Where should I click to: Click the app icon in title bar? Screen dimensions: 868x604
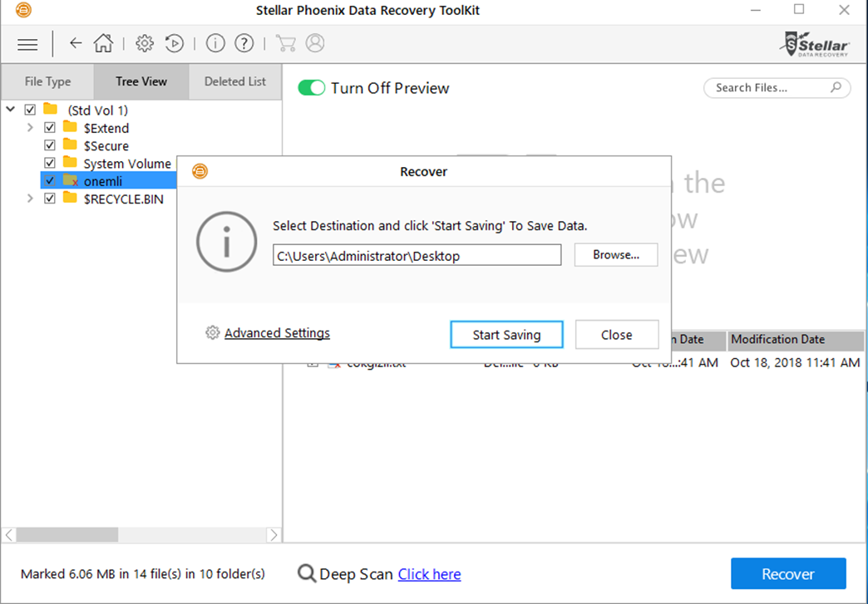[x=23, y=10]
